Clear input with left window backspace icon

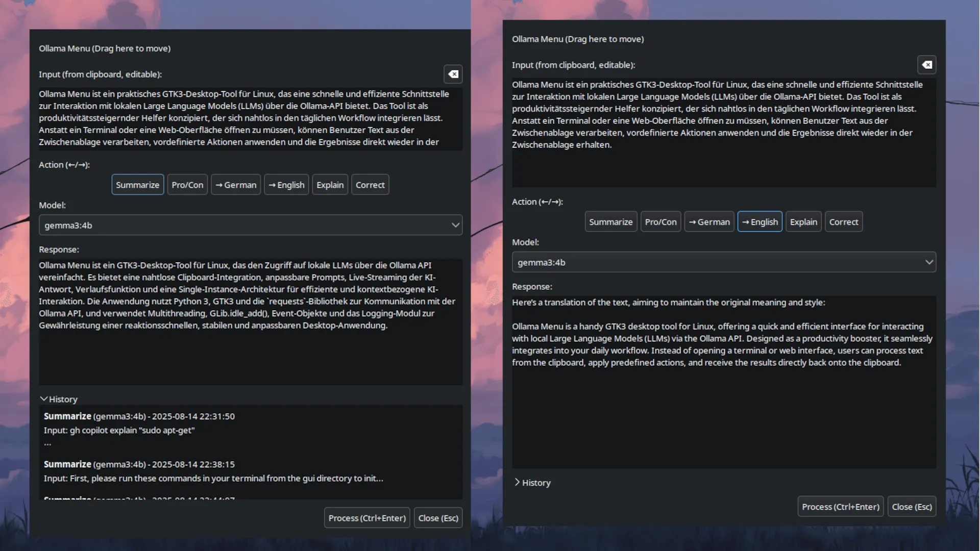pyautogui.click(x=453, y=74)
